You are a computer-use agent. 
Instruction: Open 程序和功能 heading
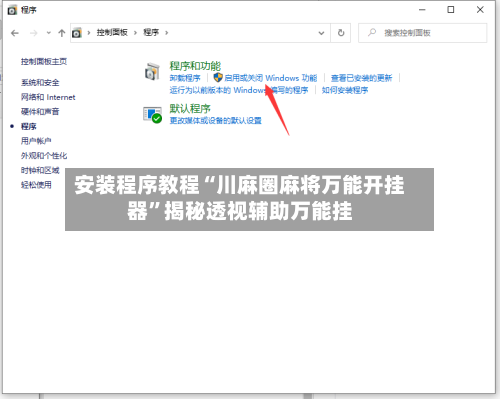[x=195, y=66]
